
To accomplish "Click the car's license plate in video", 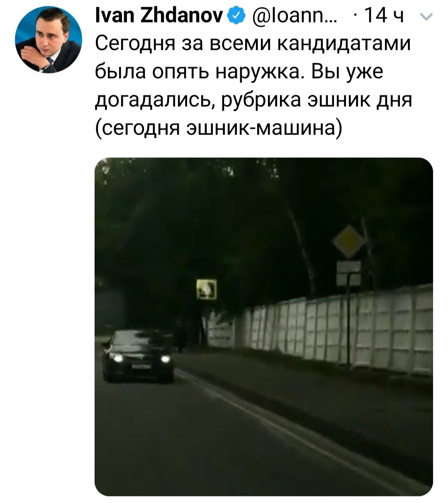I will pos(140,366).
